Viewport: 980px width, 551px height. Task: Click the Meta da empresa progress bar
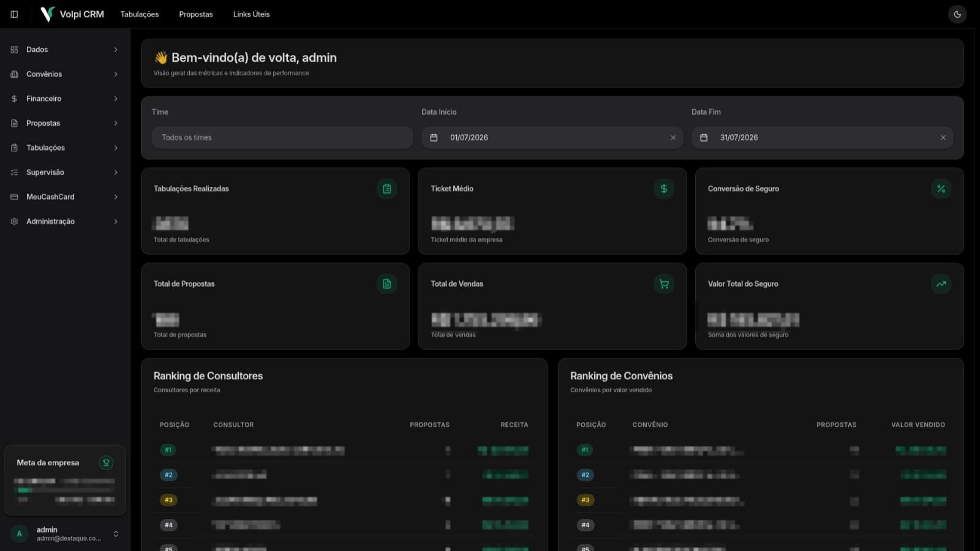coord(65,490)
